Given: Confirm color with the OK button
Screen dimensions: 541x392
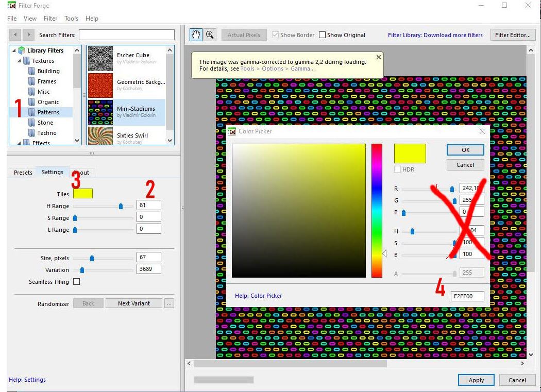Looking at the screenshot, I should 465,150.
